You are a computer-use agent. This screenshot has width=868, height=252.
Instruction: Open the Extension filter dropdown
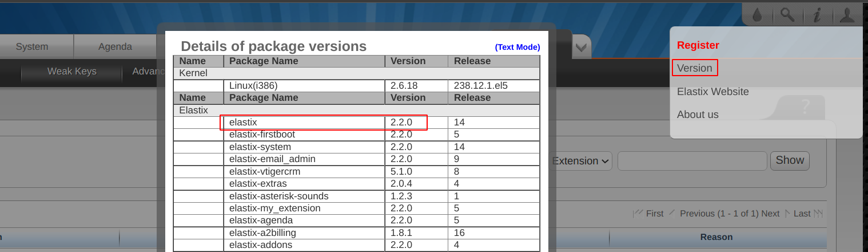click(x=582, y=161)
